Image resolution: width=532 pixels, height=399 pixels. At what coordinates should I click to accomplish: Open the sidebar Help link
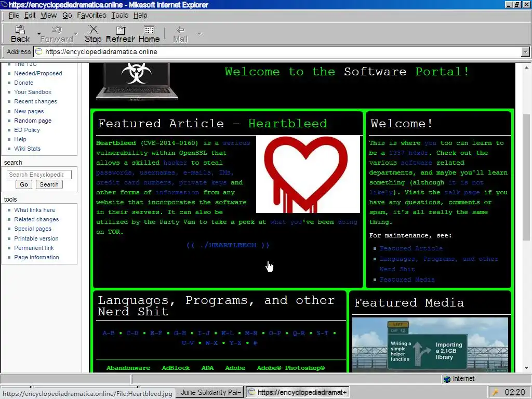(20, 139)
